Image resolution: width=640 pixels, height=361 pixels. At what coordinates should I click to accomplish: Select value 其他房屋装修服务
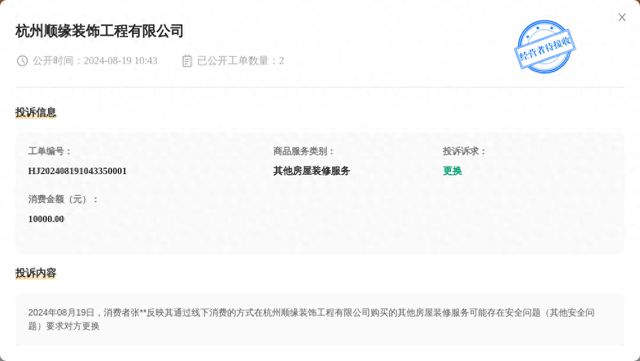point(311,171)
